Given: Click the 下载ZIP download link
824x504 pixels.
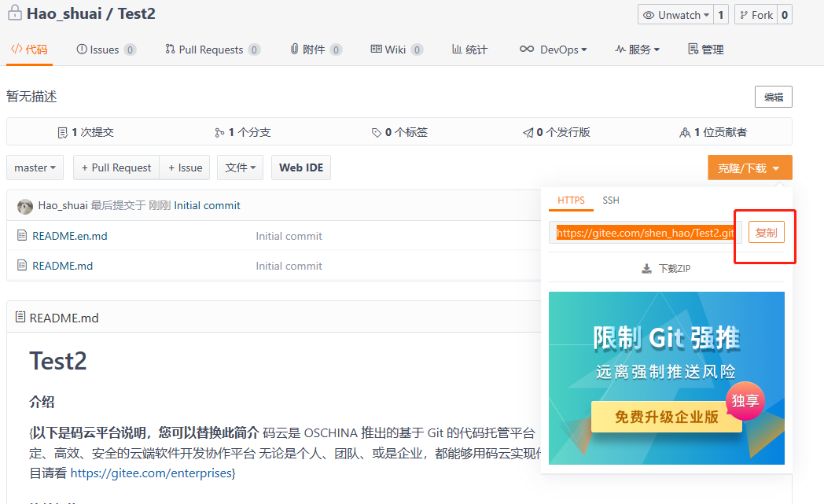Looking at the screenshot, I should [x=666, y=269].
